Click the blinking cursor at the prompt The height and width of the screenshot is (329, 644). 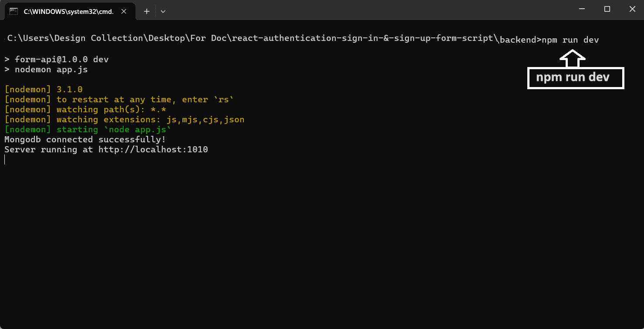(5, 160)
